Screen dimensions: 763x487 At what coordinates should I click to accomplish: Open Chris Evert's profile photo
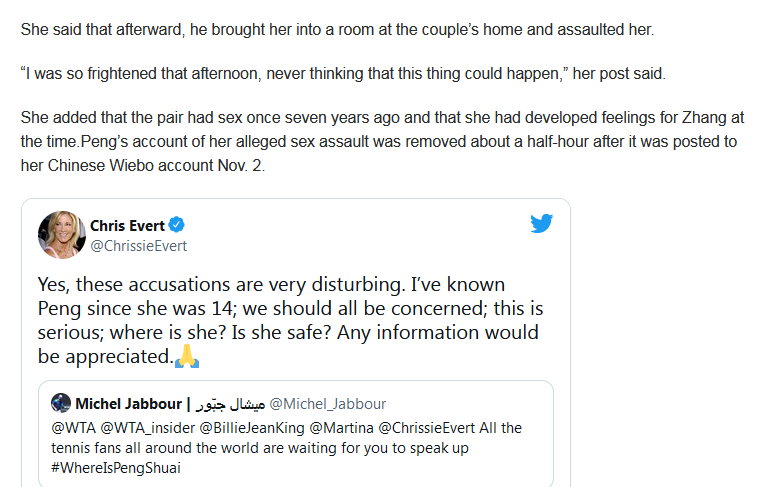(61, 235)
